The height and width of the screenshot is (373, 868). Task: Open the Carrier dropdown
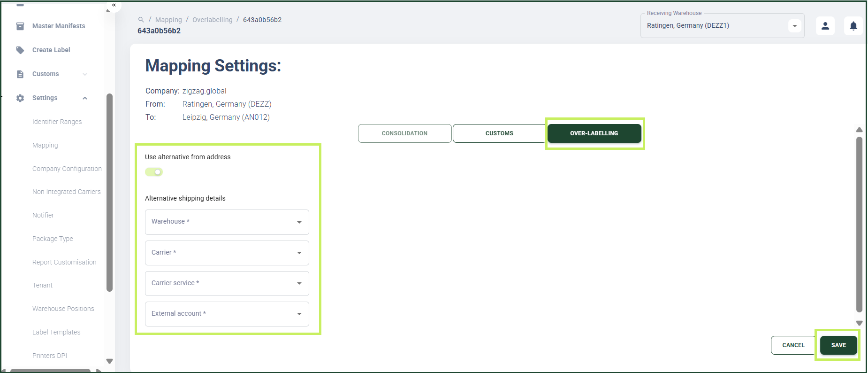227,253
